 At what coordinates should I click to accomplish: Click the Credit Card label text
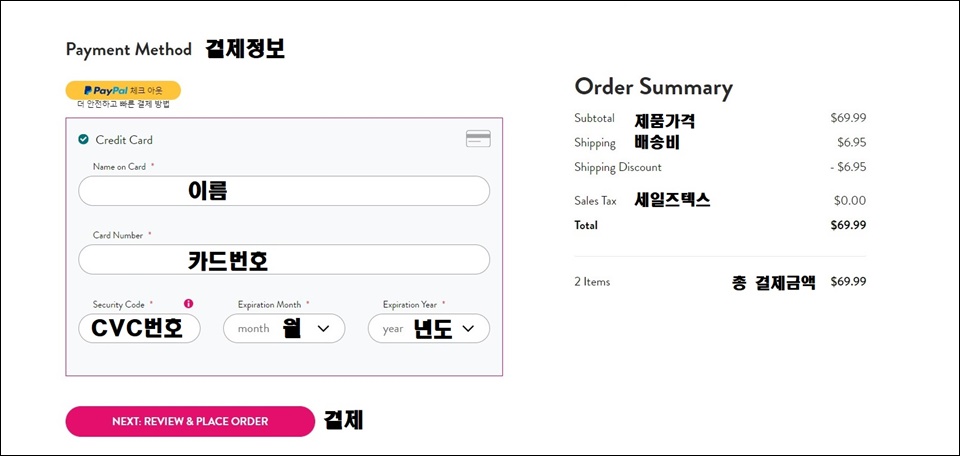point(124,140)
